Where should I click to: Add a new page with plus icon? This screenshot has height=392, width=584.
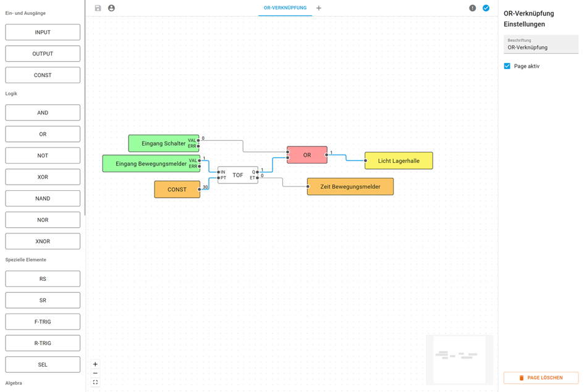click(319, 8)
